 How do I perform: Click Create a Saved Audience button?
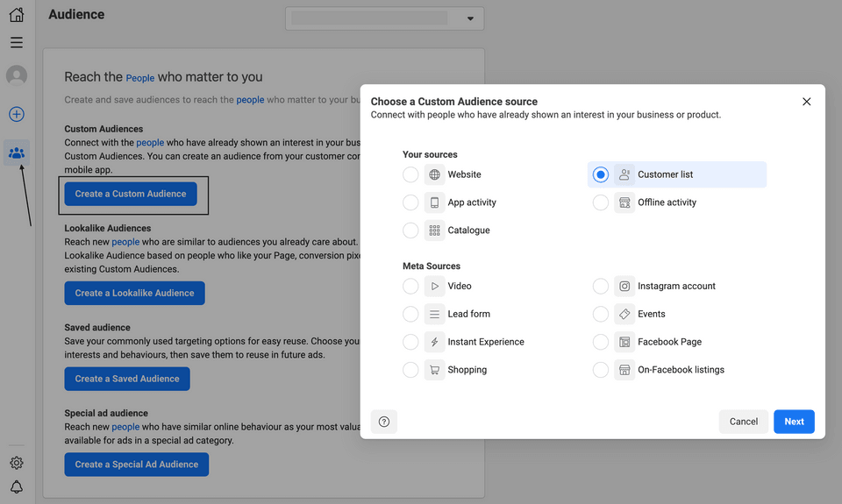pos(127,379)
